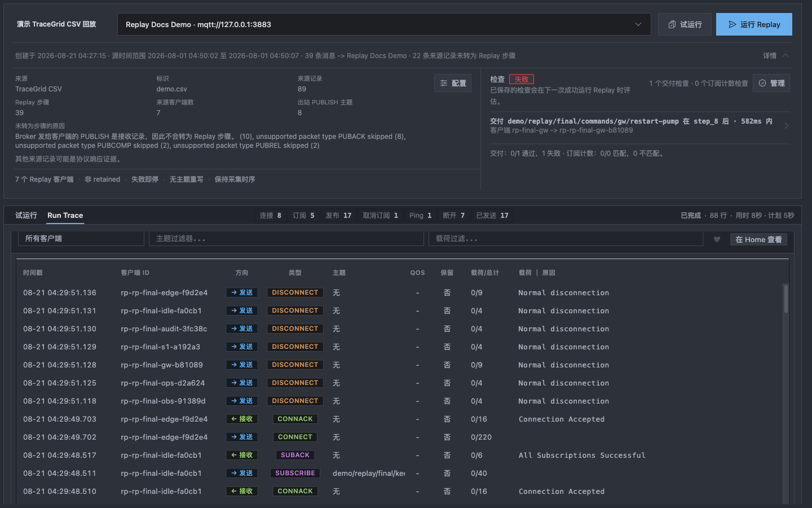Screen dimensions: 812x508
Task: Click the 试运行 dry-run button
Action: (x=685, y=24)
